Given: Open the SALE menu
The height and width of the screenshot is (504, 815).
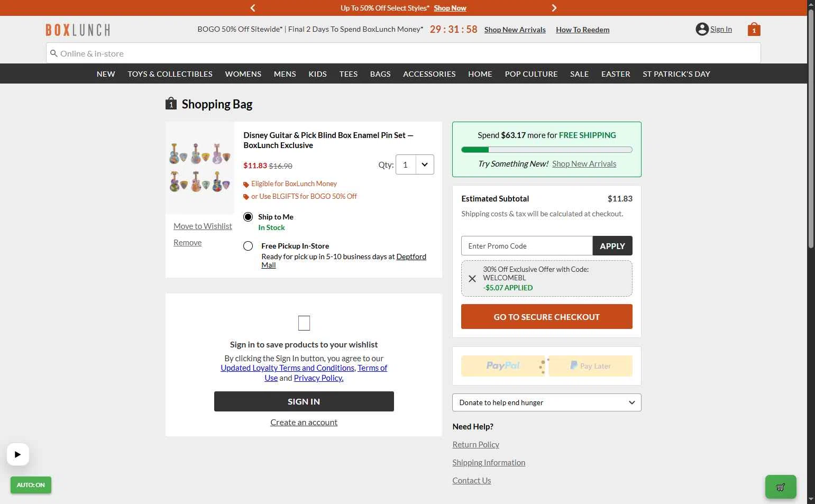Looking at the screenshot, I should [580, 74].
